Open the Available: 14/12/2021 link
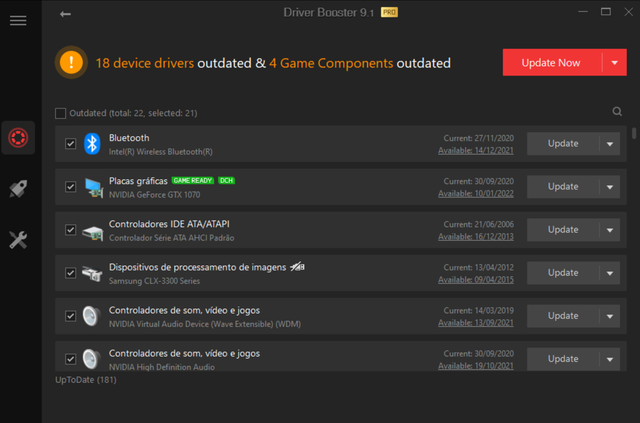640x423 pixels. coord(476,151)
